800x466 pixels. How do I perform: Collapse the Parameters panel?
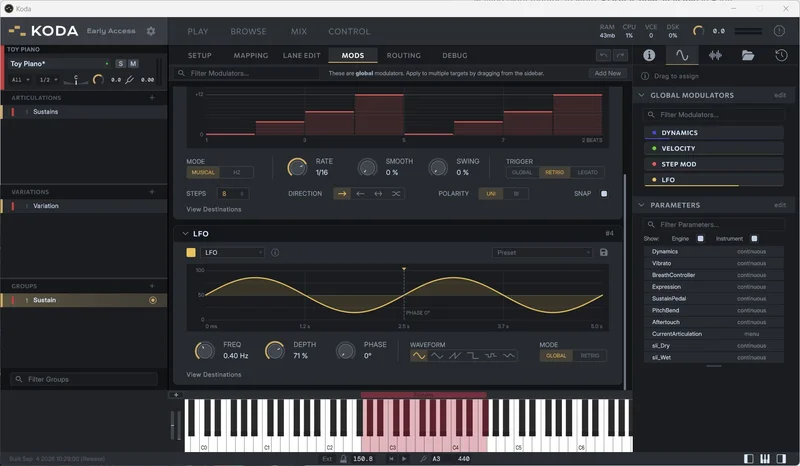point(641,205)
